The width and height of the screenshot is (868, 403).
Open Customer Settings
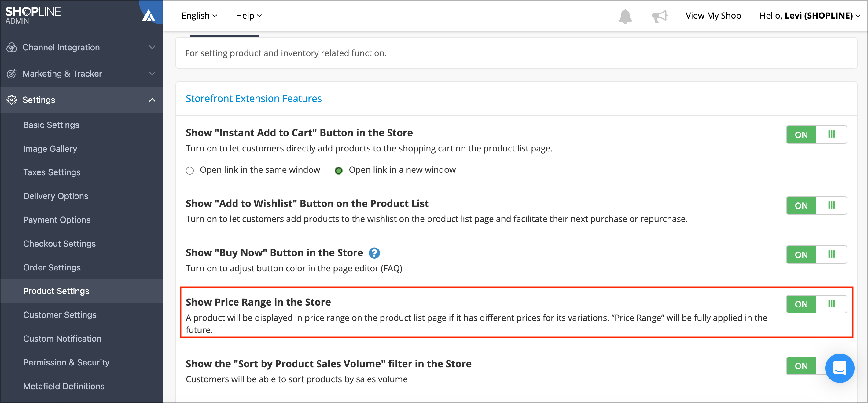[x=60, y=315]
